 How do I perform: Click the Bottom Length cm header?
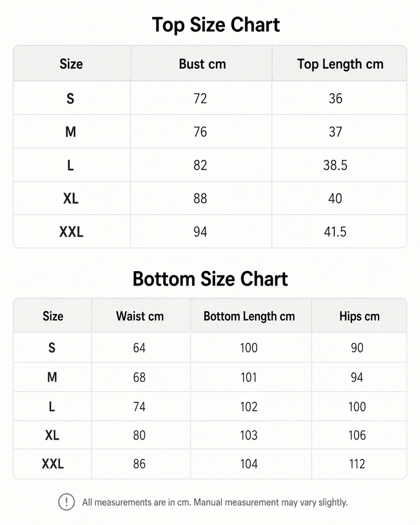[x=249, y=316]
